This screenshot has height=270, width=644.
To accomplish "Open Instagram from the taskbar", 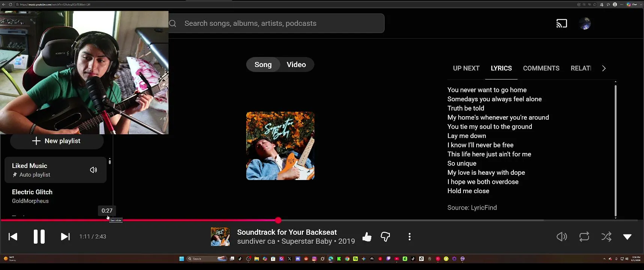I will pyautogui.click(x=314, y=259).
